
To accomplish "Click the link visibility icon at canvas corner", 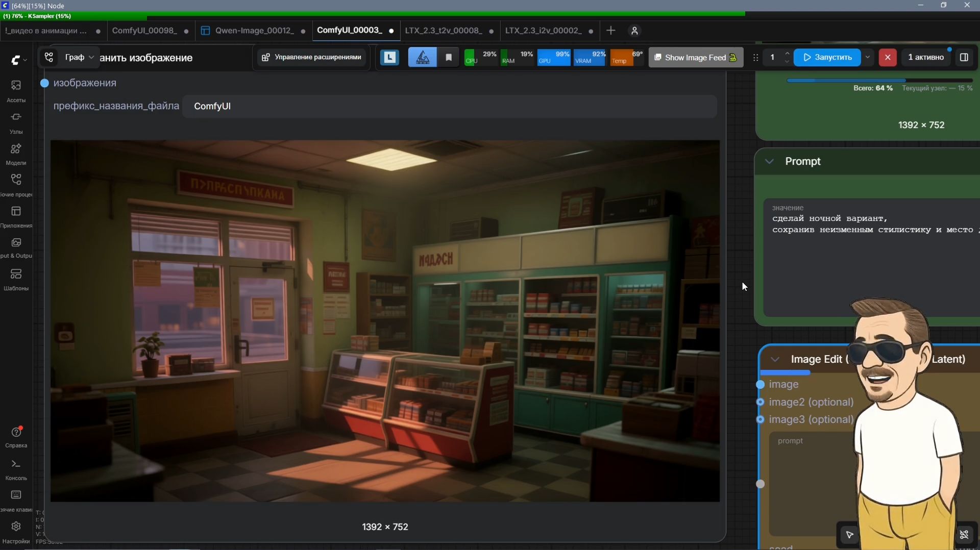I will (964, 534).
